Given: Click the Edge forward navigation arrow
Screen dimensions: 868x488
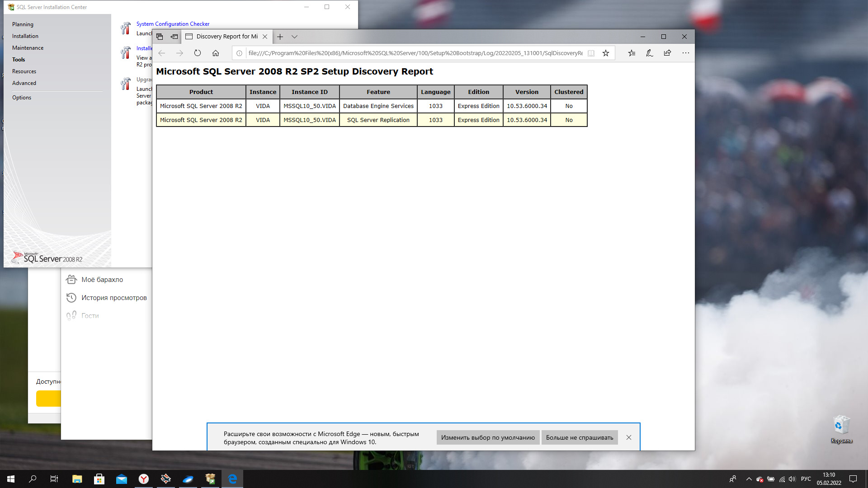Looking at the screenshot, I should pos(179,53).
